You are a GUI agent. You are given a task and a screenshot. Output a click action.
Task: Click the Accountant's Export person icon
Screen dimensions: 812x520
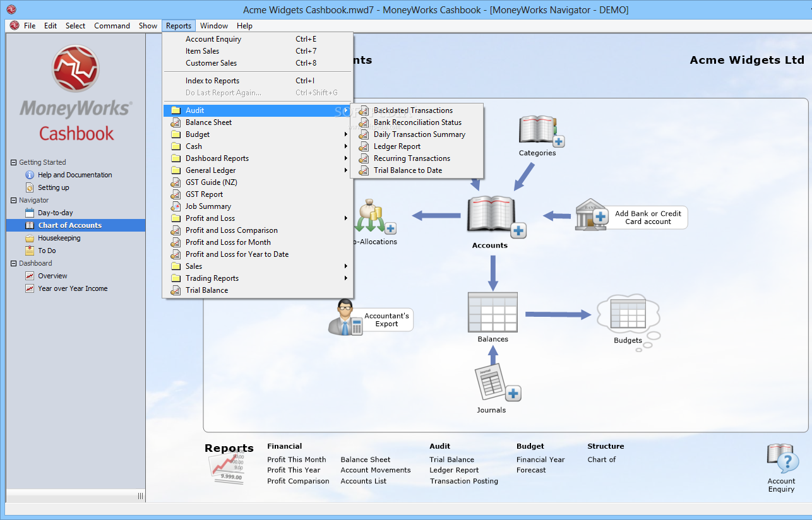click(x=345, y=317)
